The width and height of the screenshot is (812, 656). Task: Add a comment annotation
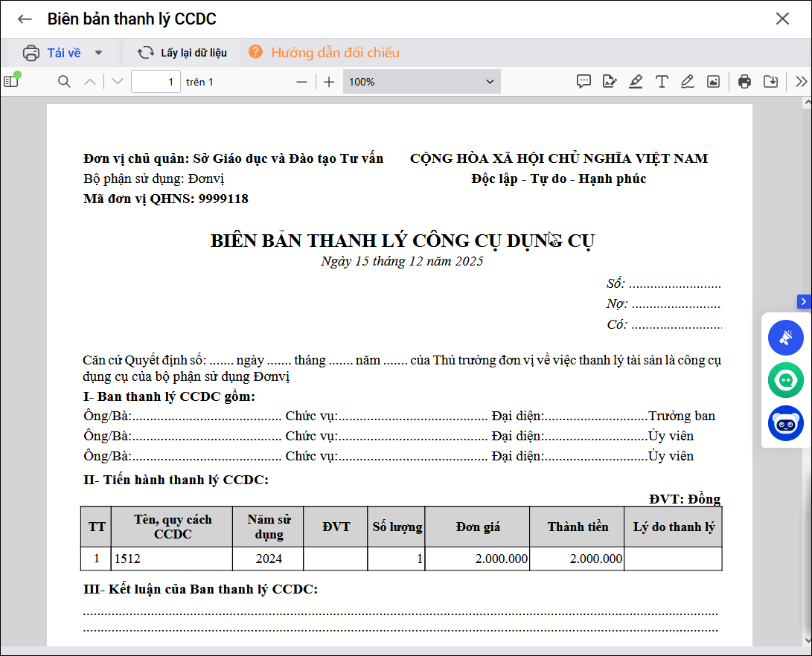584,82
